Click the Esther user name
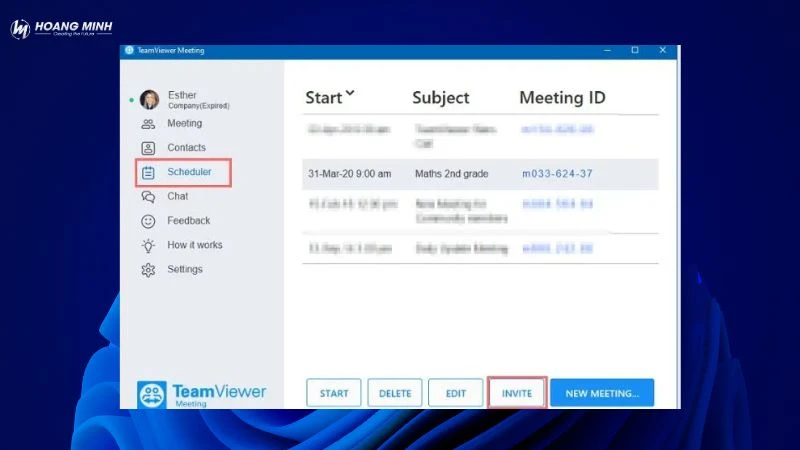This screenshot has width=800, height=450. tap(182, 95)
